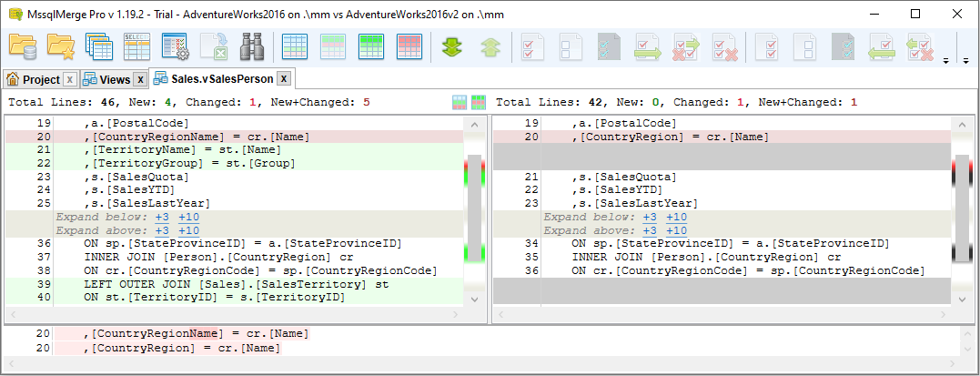Click the export to Excel icon
Screen dimensions: 980x376
click(x=213, y=47)
